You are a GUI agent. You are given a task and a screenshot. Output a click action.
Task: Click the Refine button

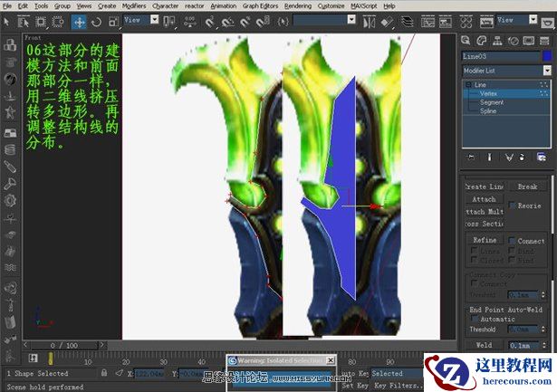[x=485, y=240]
